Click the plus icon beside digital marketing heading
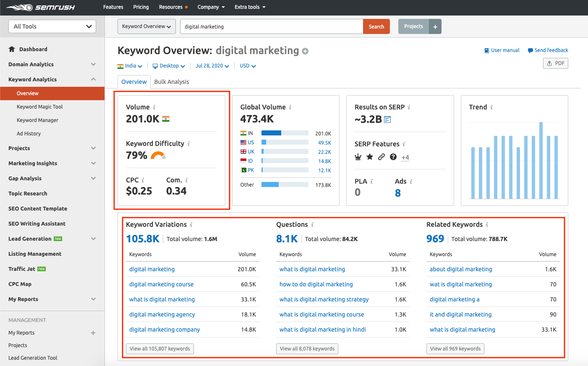Viewport: 588px width, 366px height. tap(306, 51)
